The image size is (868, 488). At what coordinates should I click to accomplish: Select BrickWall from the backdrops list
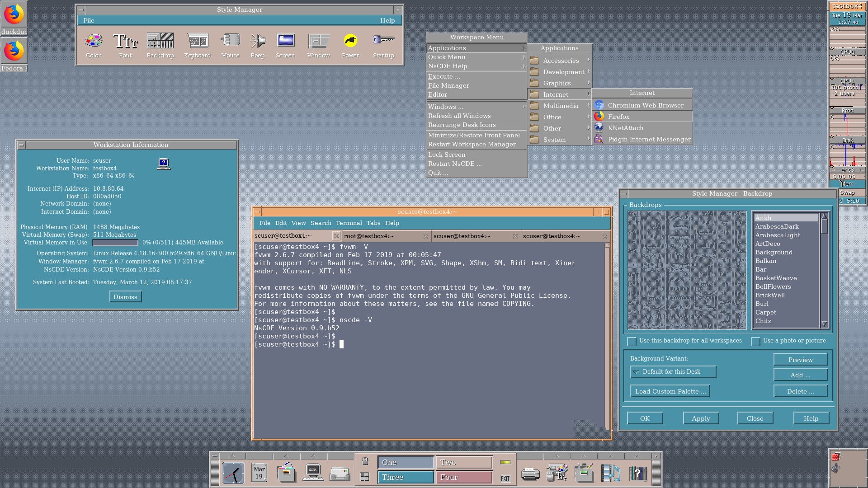coord(770,295)
